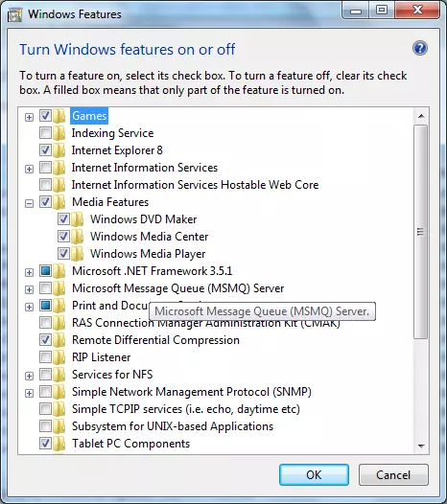This screenshot has height=504, width=447.
Task: Open the help question mark icon
Action: [x=420, y=49]
